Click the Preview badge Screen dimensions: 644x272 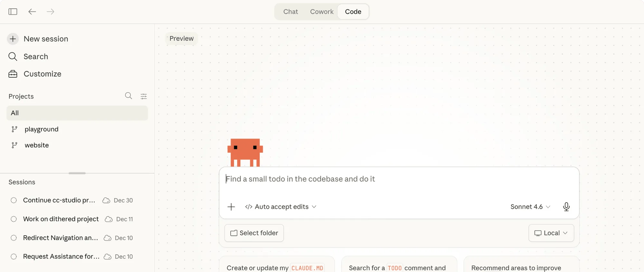pyautogui.click(x=182, y=39)
